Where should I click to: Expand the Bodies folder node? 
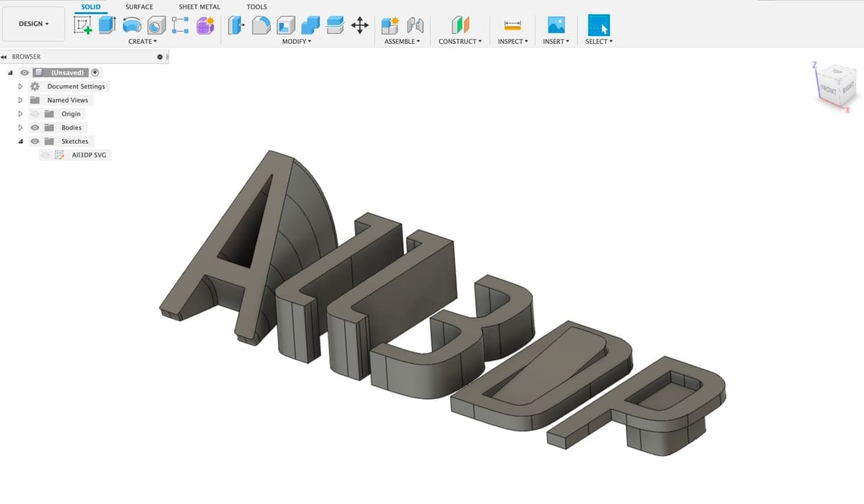[20, 127]
